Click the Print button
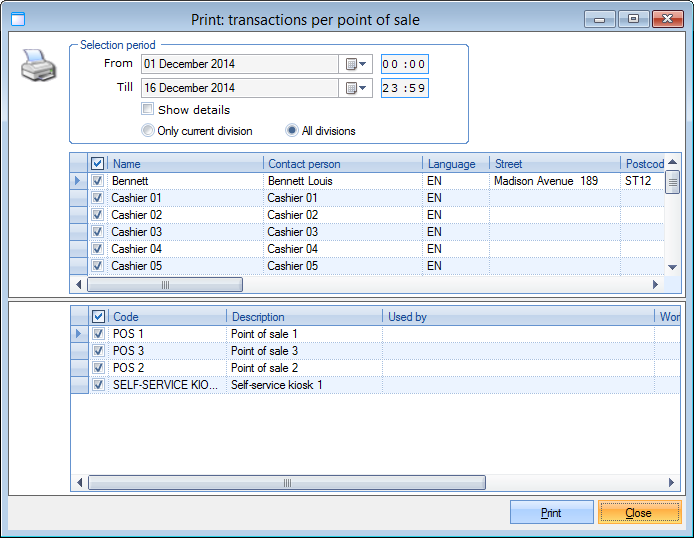The width and height of the screenshot is (694, 538). tap(551, 513)
